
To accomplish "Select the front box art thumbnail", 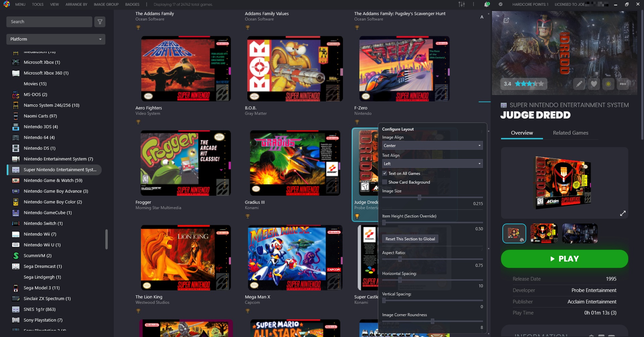I will click(544, 233).
